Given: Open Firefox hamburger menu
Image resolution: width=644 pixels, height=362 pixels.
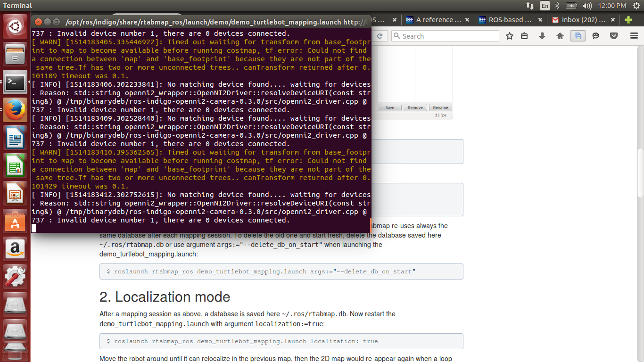Looking at the screenshot, I should pyautogui.click(x=634, y=36).
